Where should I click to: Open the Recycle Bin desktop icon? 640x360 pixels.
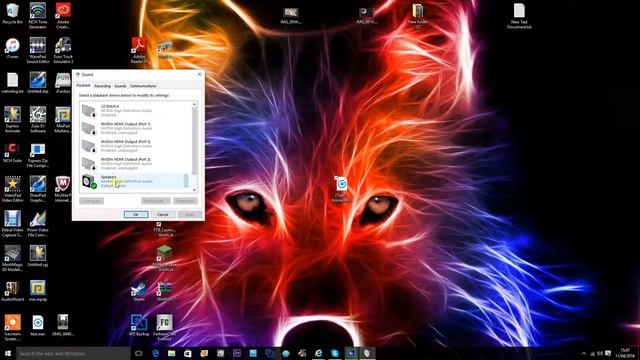pos(13,13)
